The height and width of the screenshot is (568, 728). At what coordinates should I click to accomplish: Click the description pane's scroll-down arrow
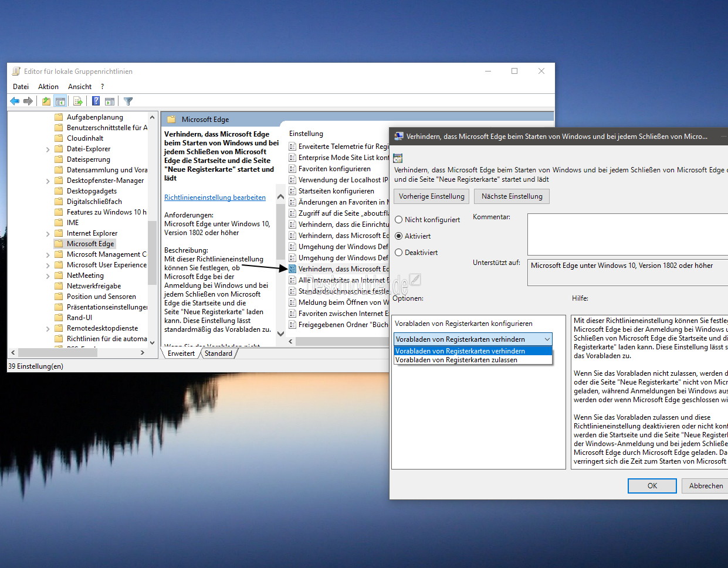point(280,334)
